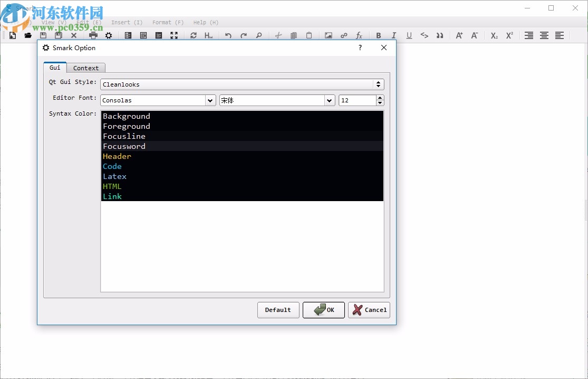Viewport: 588px width, 379px height.
Task: Increase the font size spinner value
Action: tap(380, 98)
